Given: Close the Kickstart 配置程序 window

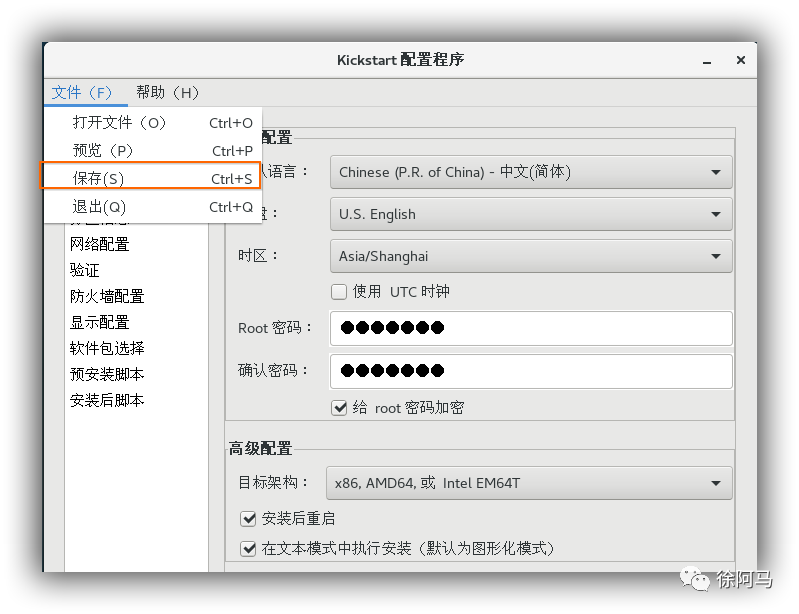Looking at the screenshot, I should pyautogui.click(x=741, y=60).
